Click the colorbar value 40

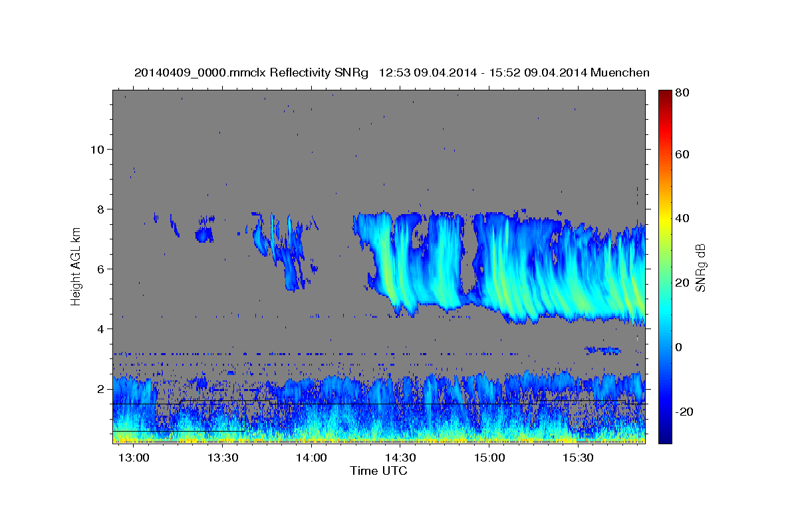pos(682,218)
